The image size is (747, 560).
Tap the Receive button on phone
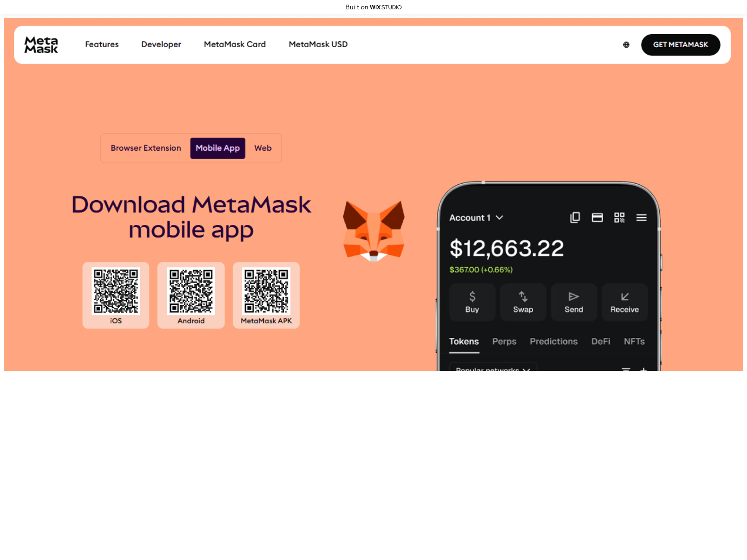[624, 302]
